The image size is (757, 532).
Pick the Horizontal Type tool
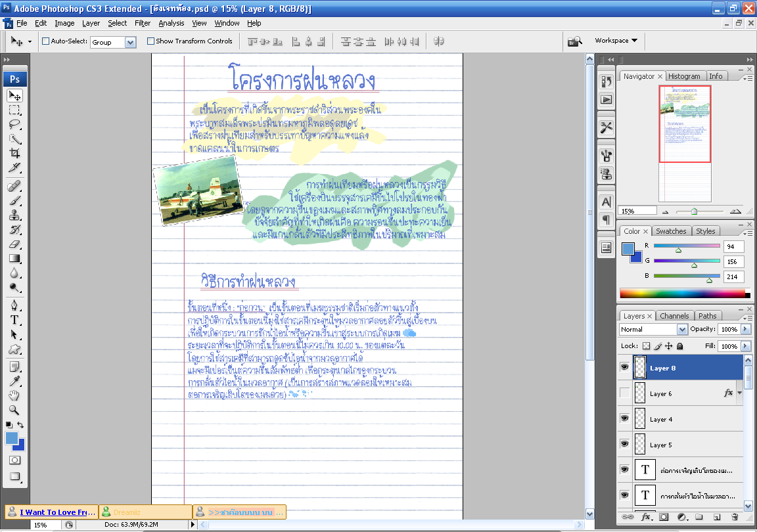[x=14, y=320]
